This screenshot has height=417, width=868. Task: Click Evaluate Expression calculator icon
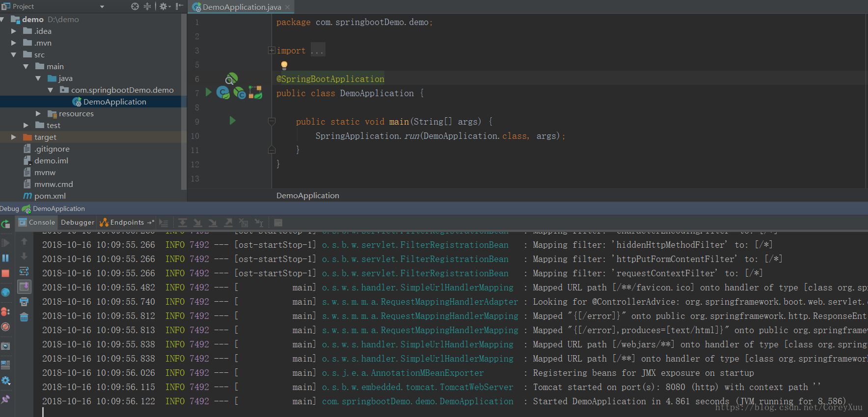click(x=278, y=223)
